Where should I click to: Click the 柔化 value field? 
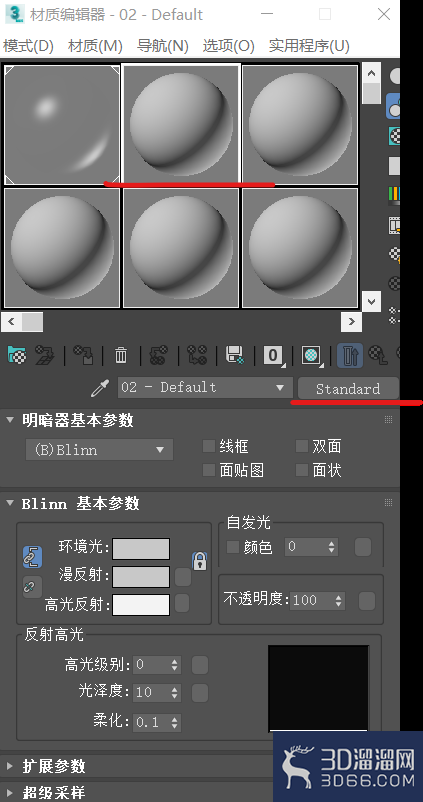[152, 722]
